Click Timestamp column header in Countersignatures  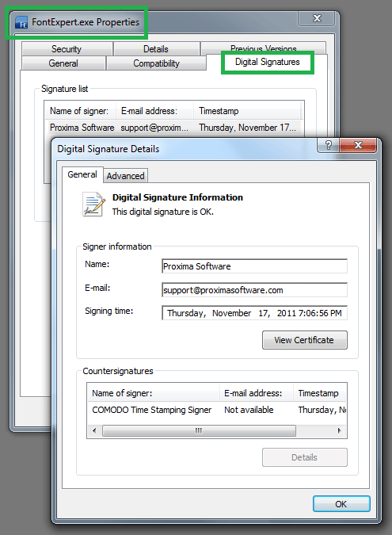(x=320, y=393)
